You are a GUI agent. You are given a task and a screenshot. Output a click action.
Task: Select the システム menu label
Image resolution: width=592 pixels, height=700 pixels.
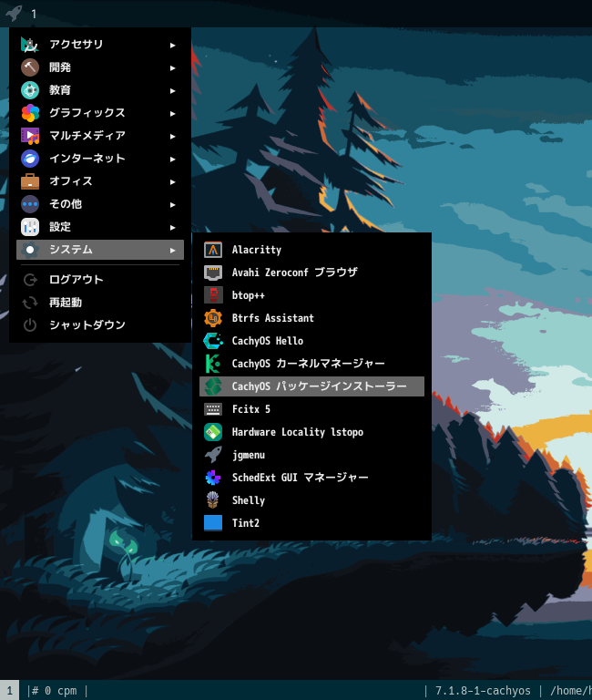[x=71, y=249]
